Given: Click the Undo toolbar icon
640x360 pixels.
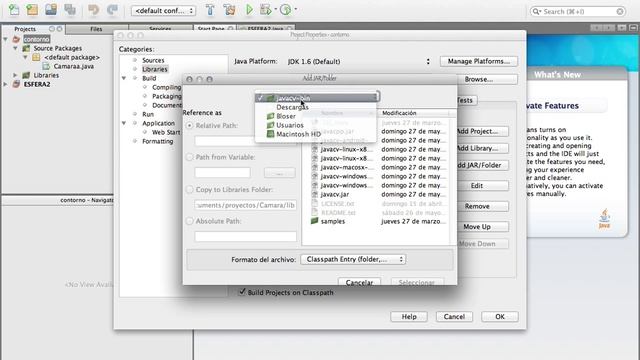Looking at the screenshot, I should click(93, 10).
